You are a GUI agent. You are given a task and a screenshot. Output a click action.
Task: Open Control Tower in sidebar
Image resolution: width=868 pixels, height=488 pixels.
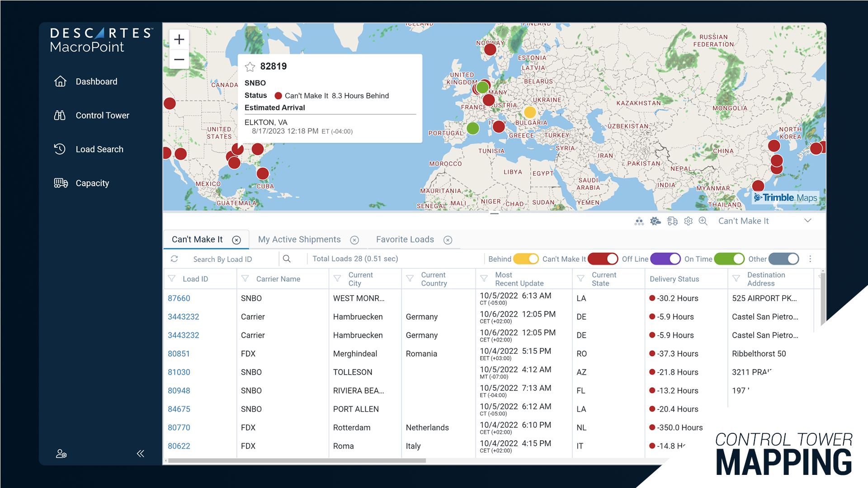pos(102,115)
